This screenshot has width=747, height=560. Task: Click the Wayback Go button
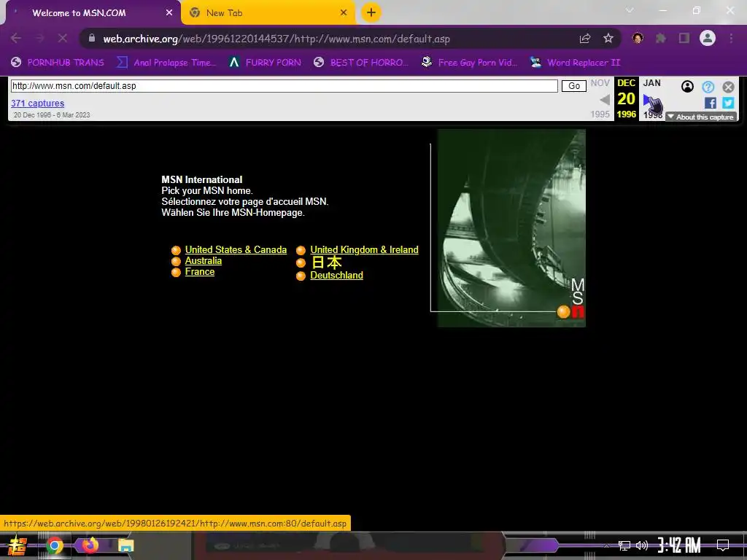(574, 86)
